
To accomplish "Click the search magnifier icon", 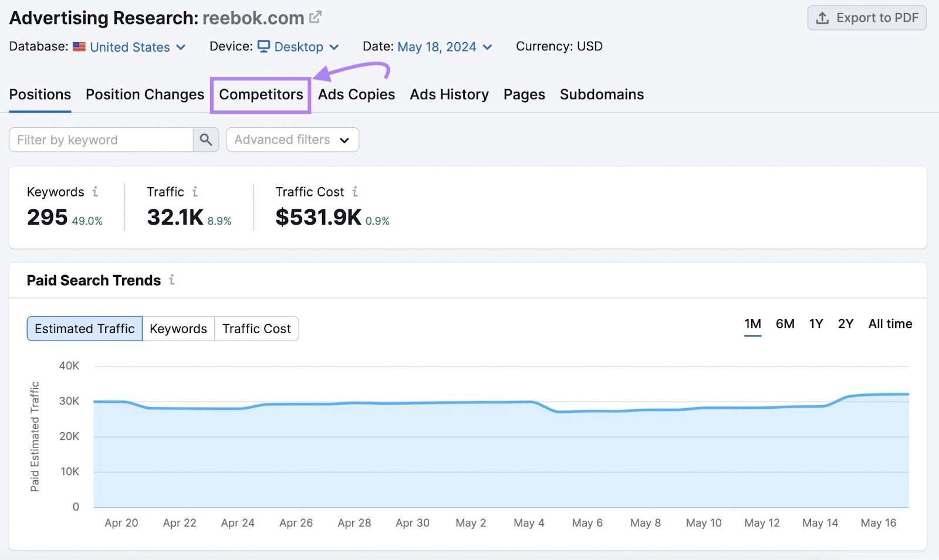I will coord(206,140).
